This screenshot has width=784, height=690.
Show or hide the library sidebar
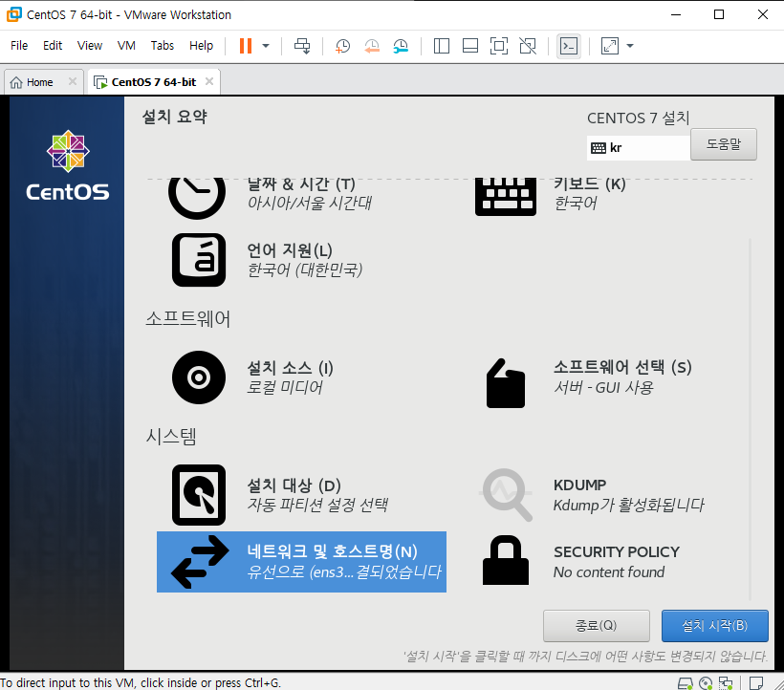[441, 46]
